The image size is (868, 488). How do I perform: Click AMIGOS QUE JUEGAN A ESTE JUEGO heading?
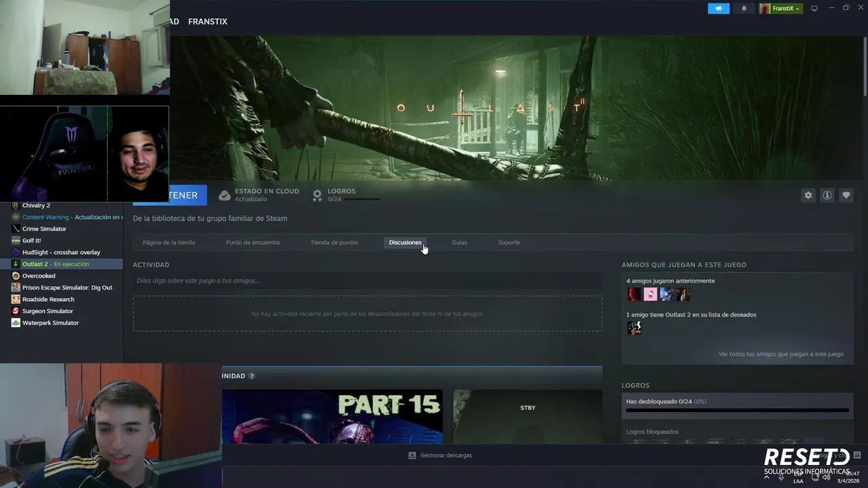click(x=684, y=265)
